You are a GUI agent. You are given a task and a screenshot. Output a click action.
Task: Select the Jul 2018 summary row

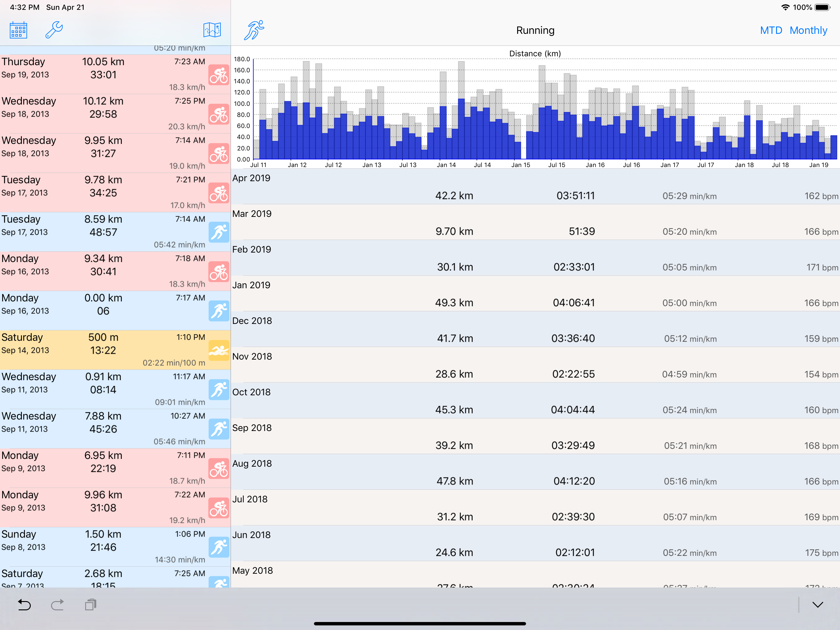[535, 508]
